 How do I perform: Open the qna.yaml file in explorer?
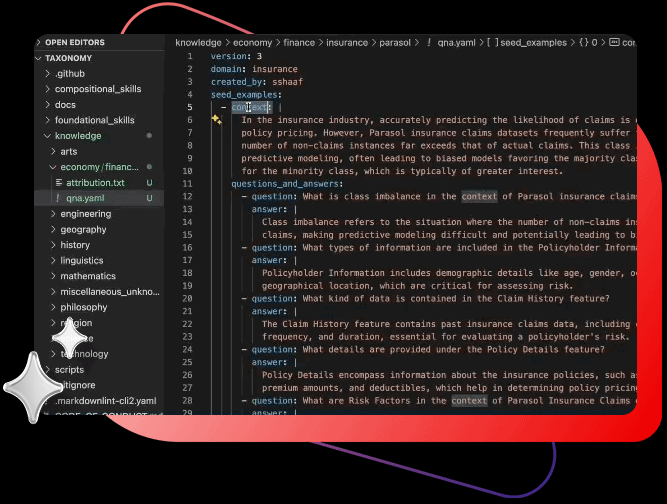coord(85,198)
